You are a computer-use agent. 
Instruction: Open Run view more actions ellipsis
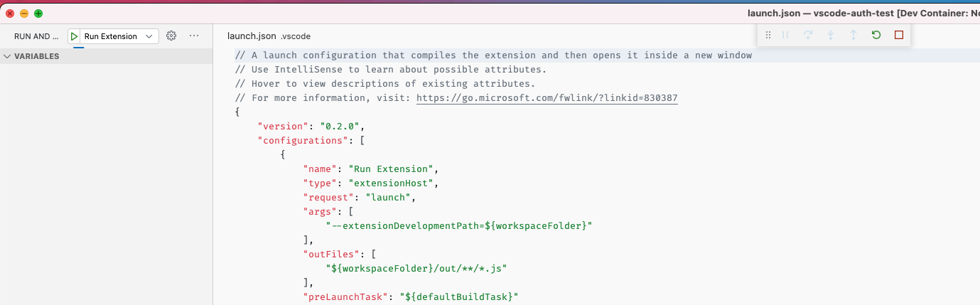point(194,36)
